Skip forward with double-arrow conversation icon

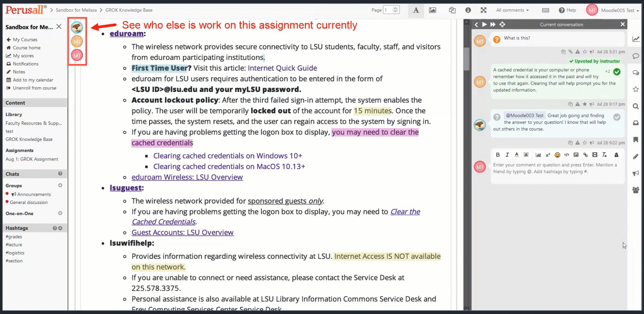tap(493, 24)
